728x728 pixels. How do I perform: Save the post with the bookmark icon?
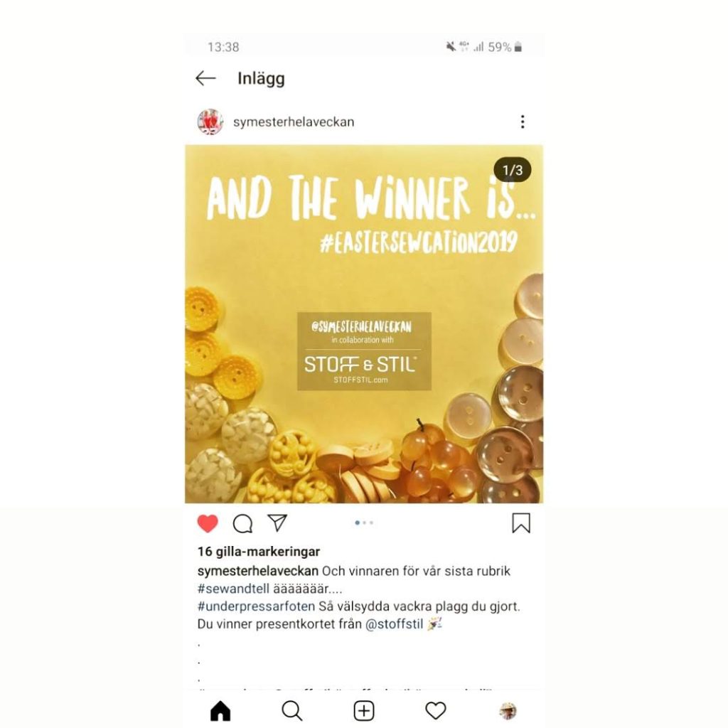pos(521,523)
